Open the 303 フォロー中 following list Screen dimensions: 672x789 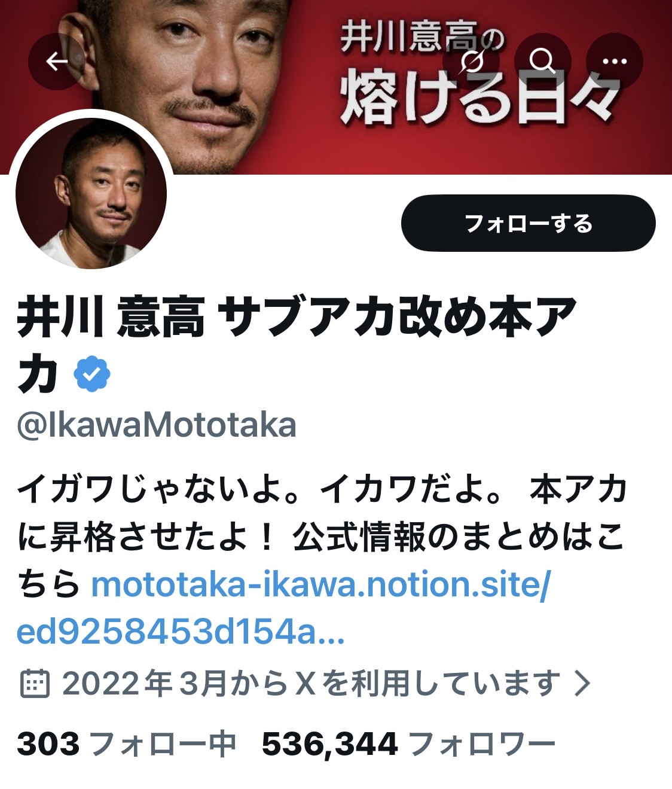(127, 744)
